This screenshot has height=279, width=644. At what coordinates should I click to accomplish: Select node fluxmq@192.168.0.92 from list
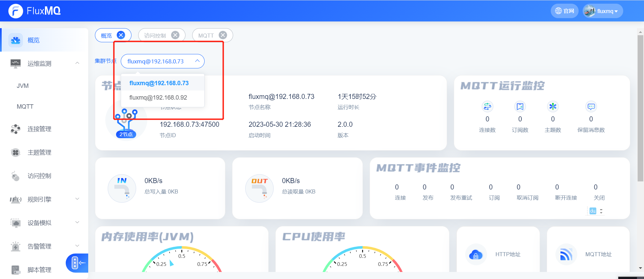click(x=158, y=98)
